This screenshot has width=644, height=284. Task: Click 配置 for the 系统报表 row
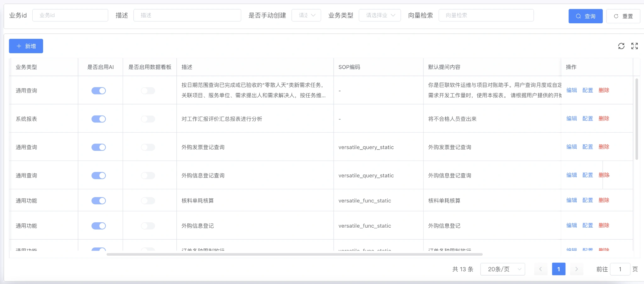click(588, 119)
